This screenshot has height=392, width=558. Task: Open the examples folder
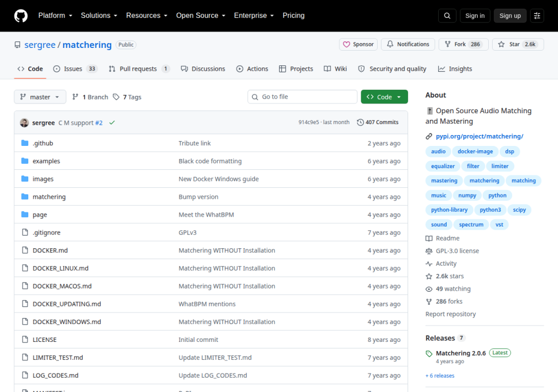[x=46, y=161]
